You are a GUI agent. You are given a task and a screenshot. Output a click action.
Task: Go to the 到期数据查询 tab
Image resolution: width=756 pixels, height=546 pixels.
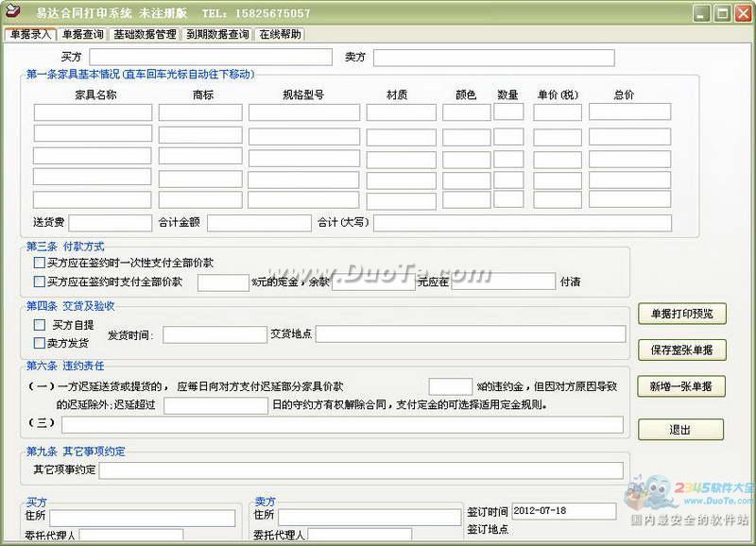tap(217, 35)
